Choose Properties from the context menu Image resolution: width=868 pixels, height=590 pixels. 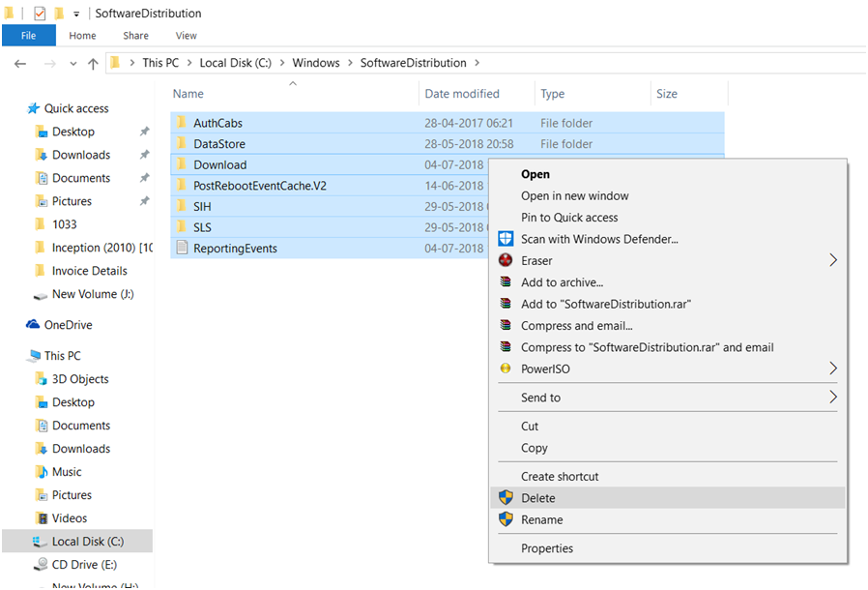pos(668,547)
